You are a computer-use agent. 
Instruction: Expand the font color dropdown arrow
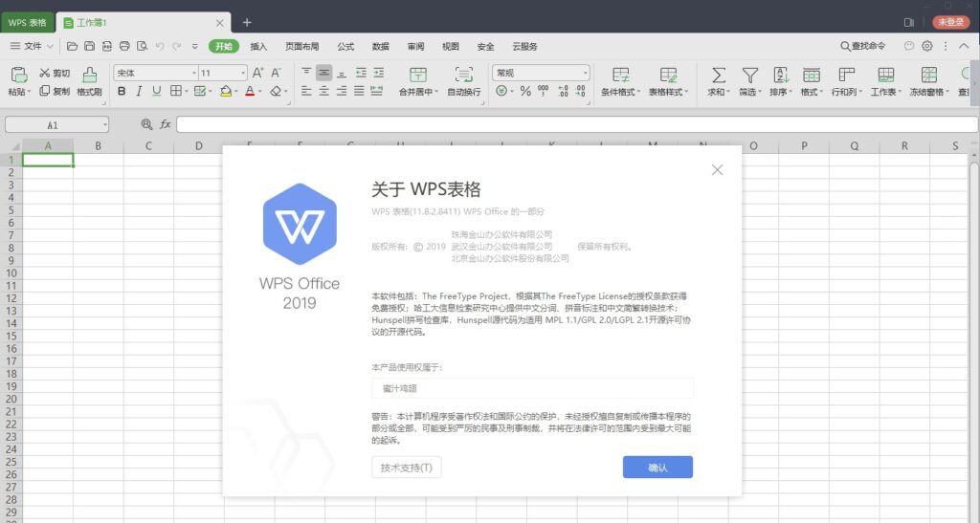tap(260, 92)
